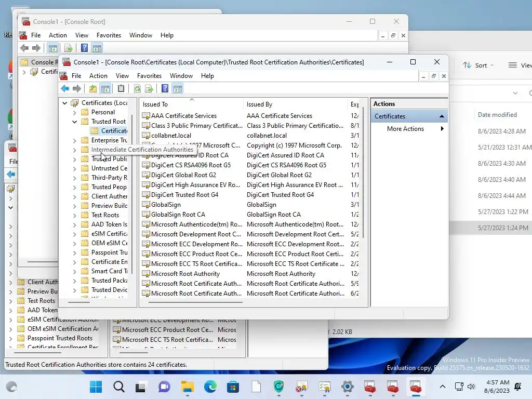Click Export List icon in Console Root window

(x=68, y=48)
